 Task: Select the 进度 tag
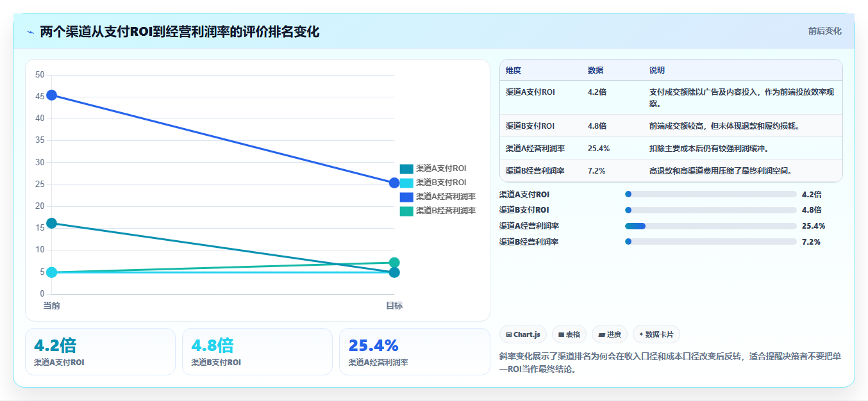click(x=610, y=334)
